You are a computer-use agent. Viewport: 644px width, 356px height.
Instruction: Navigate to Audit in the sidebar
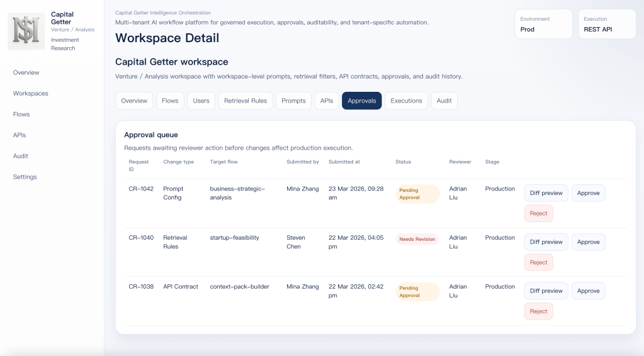21,156
